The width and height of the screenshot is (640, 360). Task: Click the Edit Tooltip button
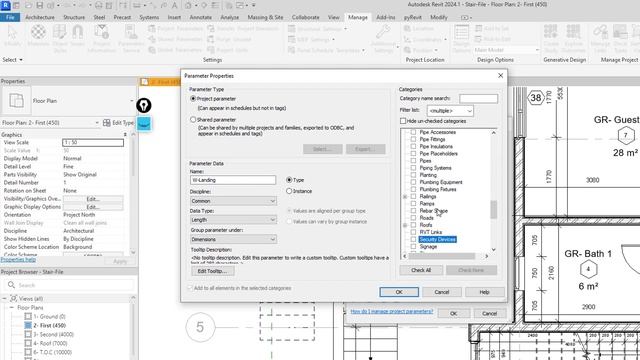(213, 271)
